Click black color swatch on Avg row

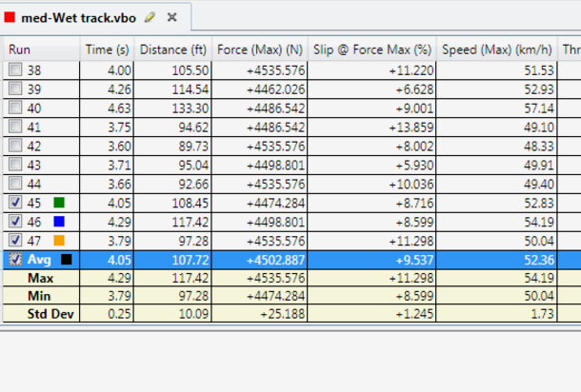click(66, 259)
